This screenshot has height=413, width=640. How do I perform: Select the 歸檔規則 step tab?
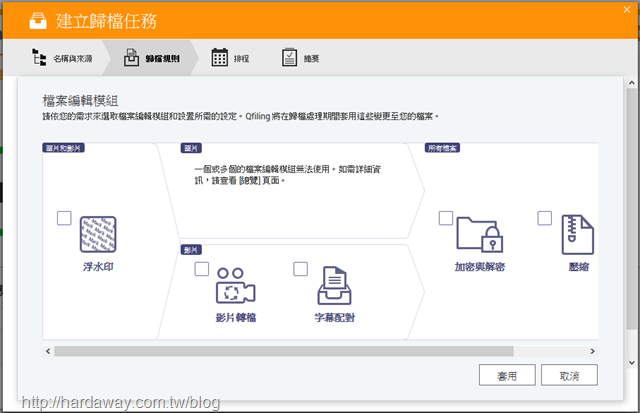point(151,58)
